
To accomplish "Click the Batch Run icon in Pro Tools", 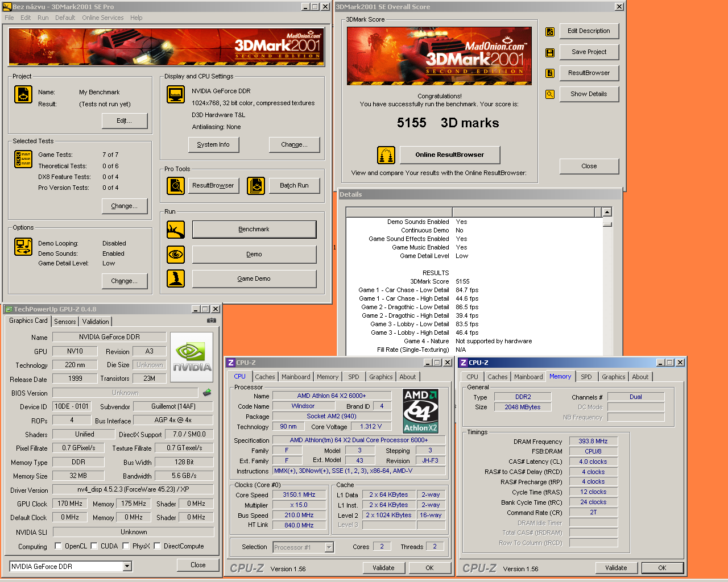I will (256, 186).
